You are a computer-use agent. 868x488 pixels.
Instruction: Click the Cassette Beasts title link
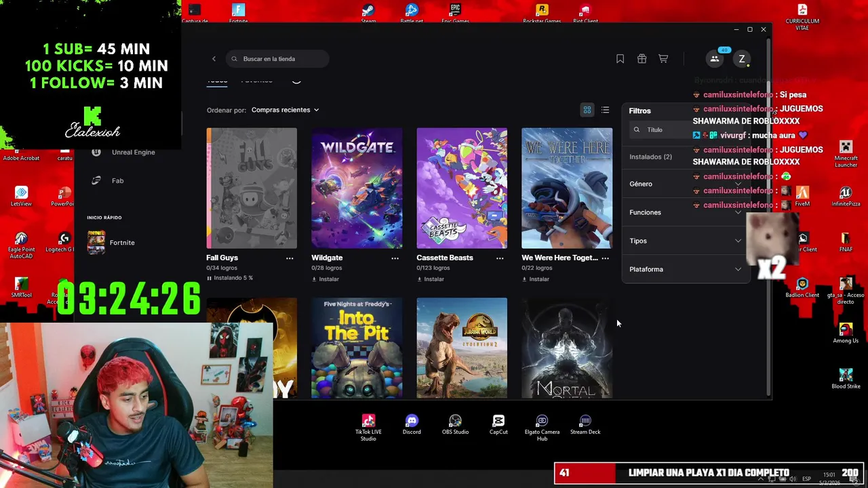coord(445,258)
